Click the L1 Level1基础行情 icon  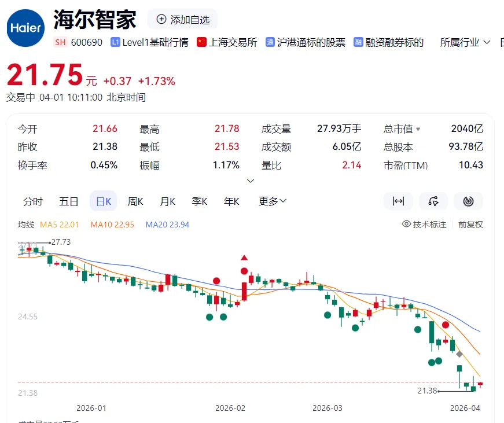tap(115, 42)
